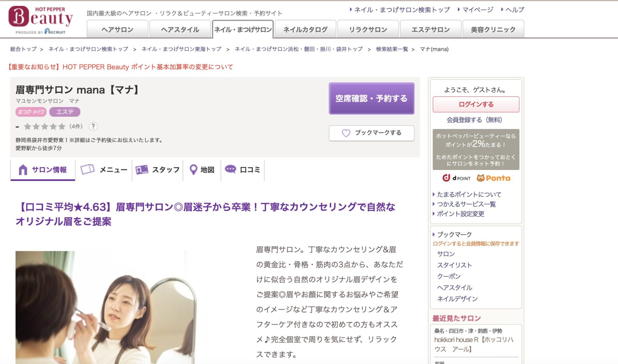
Task: Click the Ponta points logo
Action: tap(493, 178)
